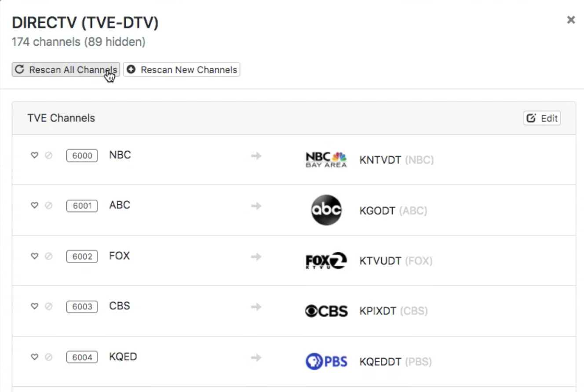Mark FOX channel 6002 as favorite
Viewport: 584px width, 392px height.
(34, 256)
